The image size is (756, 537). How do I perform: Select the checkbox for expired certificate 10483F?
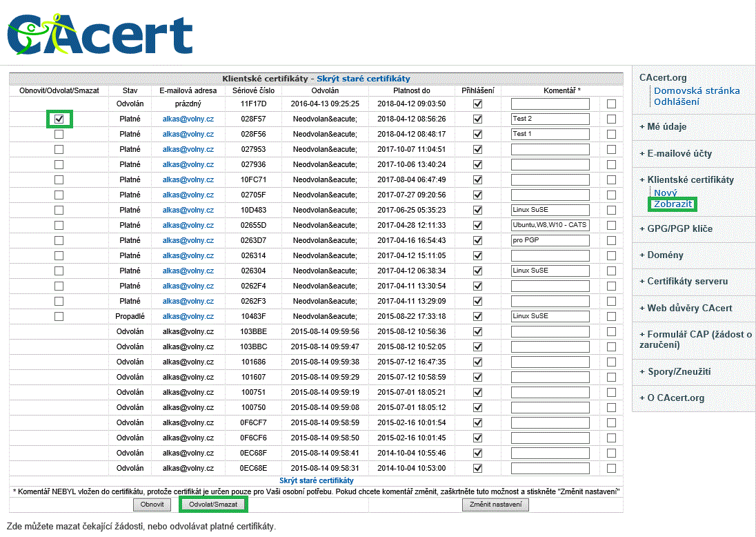(59, 316)
